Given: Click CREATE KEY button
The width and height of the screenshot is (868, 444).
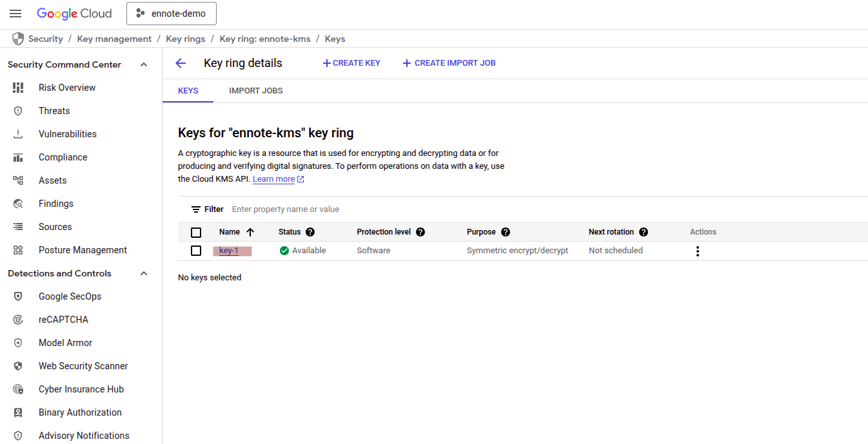Looking at the screenshot, I should pyautogui.click(x=351, y=63).
